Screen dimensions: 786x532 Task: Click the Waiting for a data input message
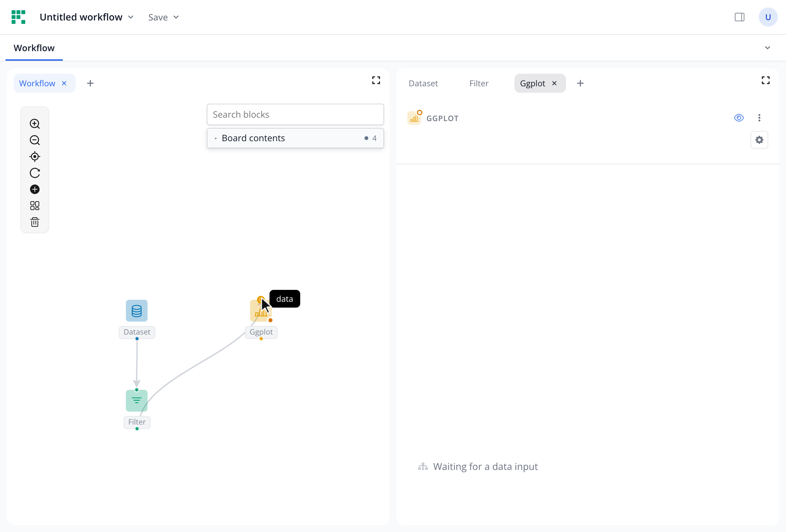[x=485, y=467]
